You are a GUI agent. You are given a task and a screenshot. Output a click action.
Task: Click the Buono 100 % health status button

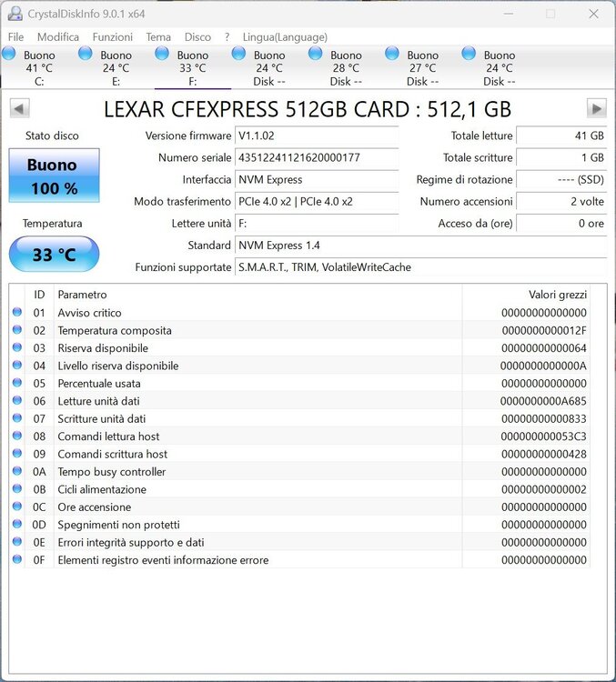(54, 176)
